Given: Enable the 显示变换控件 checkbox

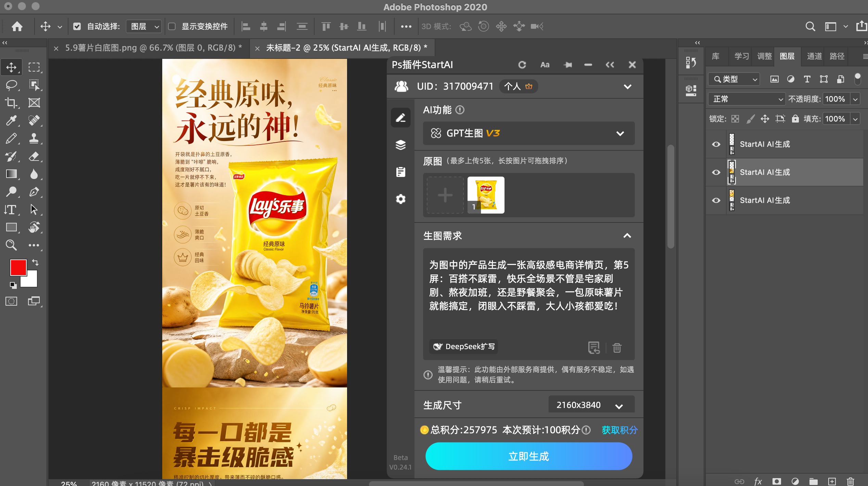Looking at the screenshot, I should (172, 26).
